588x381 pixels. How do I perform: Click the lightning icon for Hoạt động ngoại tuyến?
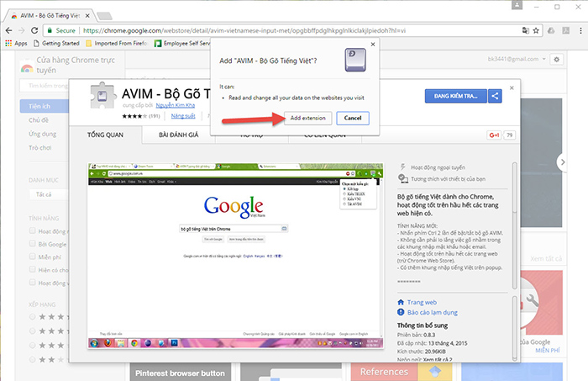pyautogui.click(x=402, y=167)
